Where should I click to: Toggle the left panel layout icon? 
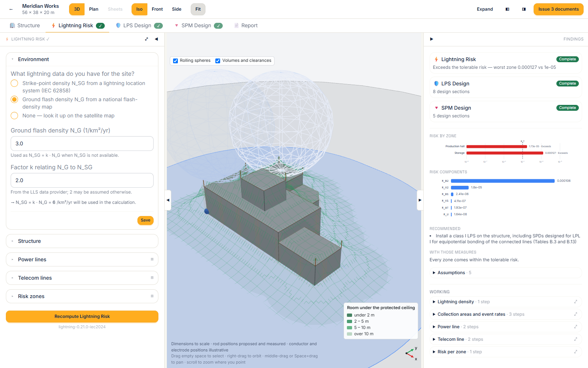(508, 9)
